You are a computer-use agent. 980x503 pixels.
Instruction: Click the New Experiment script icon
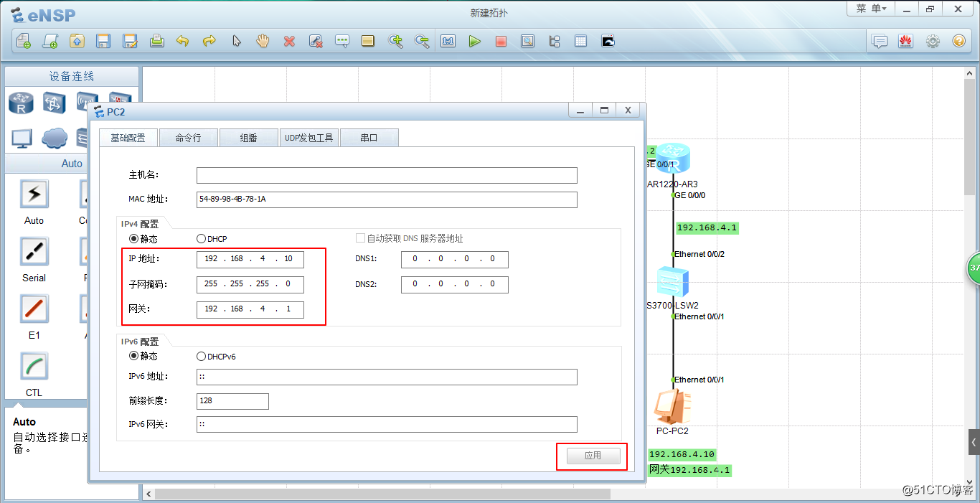tap(50, 41)
